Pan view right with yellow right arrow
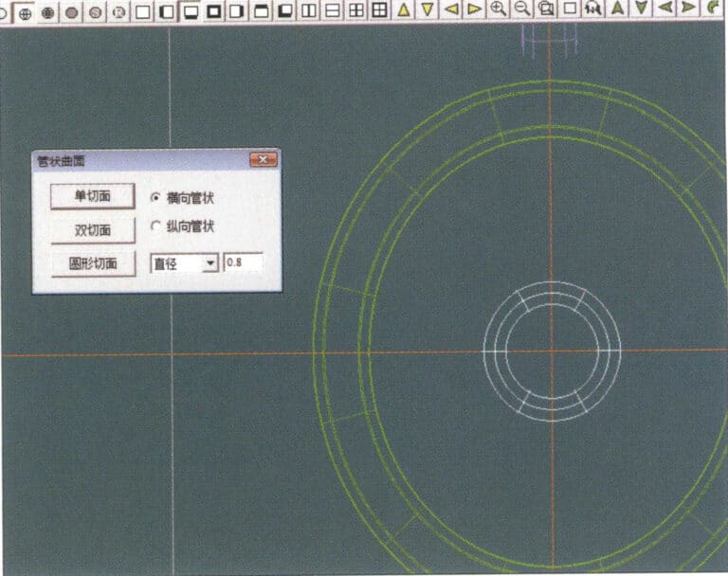The height and width of the screenshot is (576, 728). [x=475, y=9]
